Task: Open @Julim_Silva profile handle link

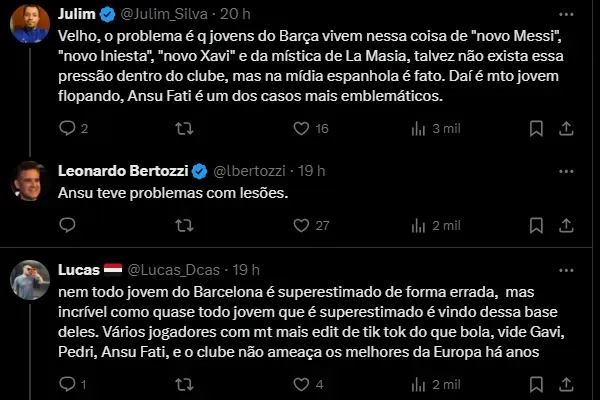Action: coord(167,14)
